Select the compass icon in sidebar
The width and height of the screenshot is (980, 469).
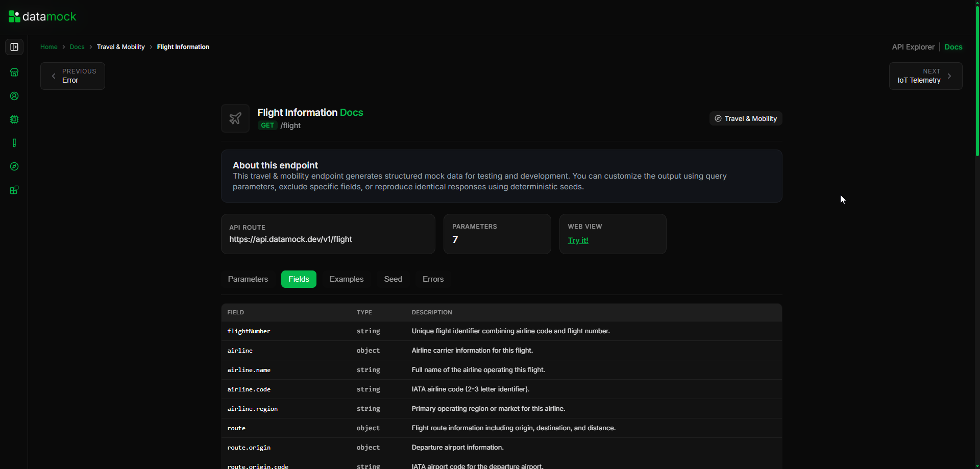coord(14,166)
